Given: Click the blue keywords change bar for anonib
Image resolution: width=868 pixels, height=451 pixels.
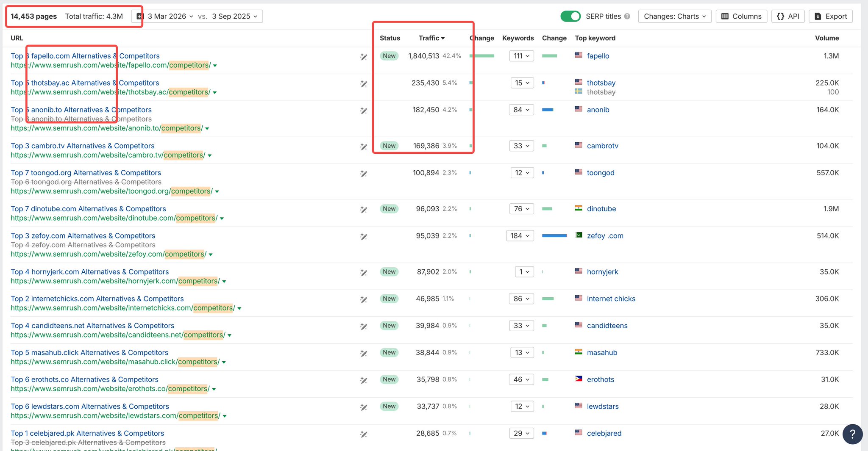Looking at the screenshot, I should point(548,110).
